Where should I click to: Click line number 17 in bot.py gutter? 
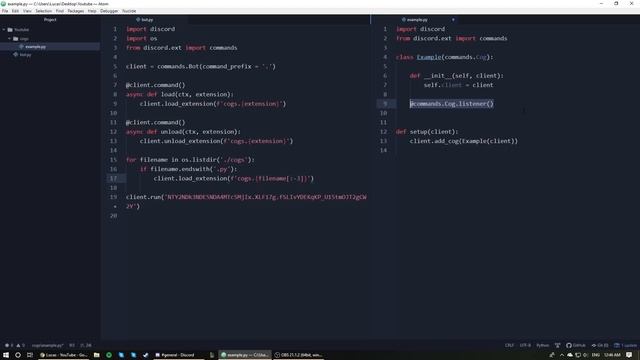coord(113,178)
